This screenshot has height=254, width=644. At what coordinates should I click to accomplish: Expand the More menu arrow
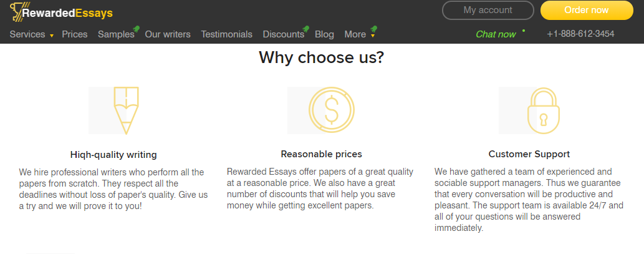click(372, 36)
